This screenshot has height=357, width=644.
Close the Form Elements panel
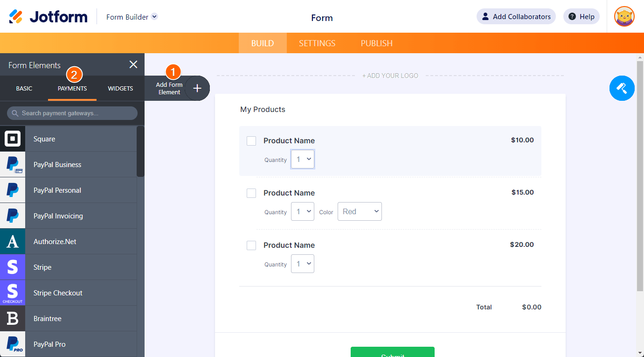[133, 65]
